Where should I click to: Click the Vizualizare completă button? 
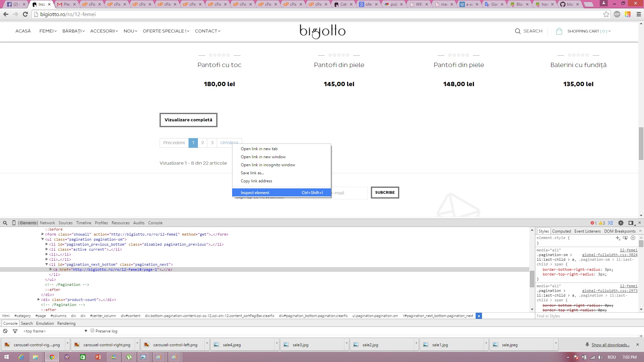point(188,120)
